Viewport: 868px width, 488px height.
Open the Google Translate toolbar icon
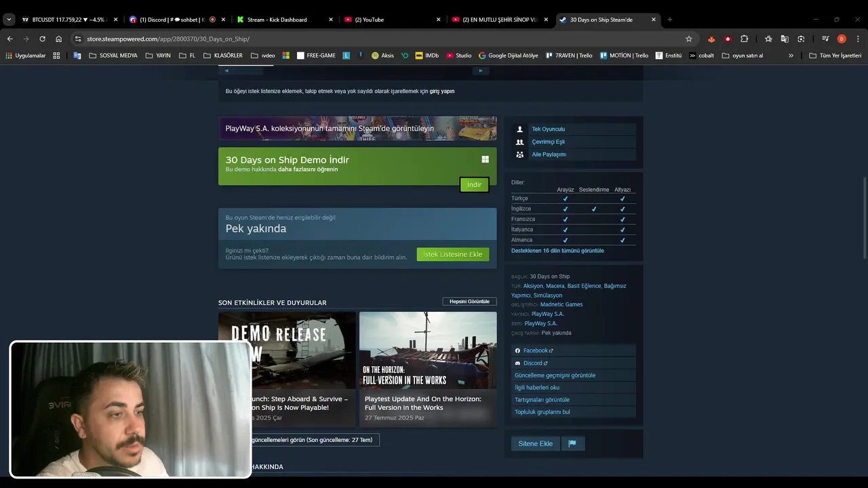pos(785,39)
